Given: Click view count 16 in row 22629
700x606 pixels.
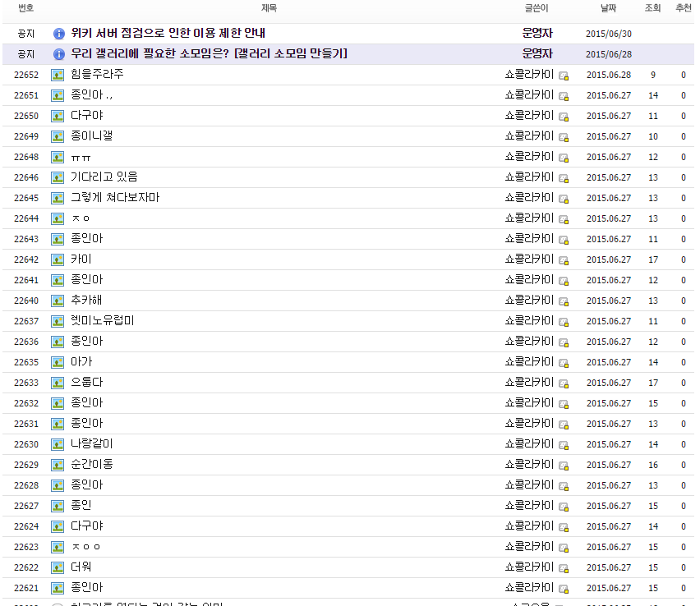Looking at the screenshot, I should click(x=653, y=465).
